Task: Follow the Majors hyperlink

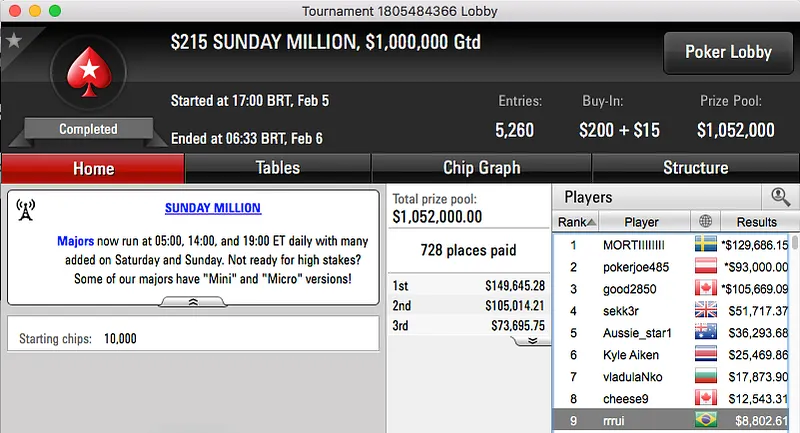Action: coord(75,241)
